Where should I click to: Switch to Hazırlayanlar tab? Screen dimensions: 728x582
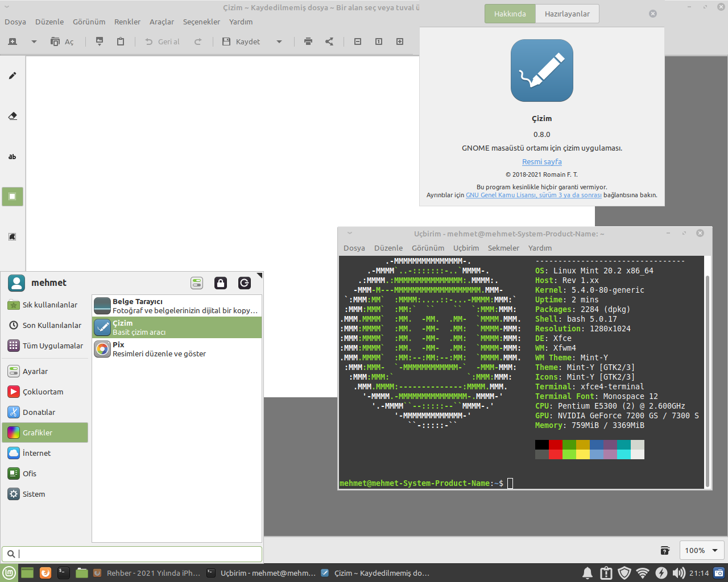[567, 14]
